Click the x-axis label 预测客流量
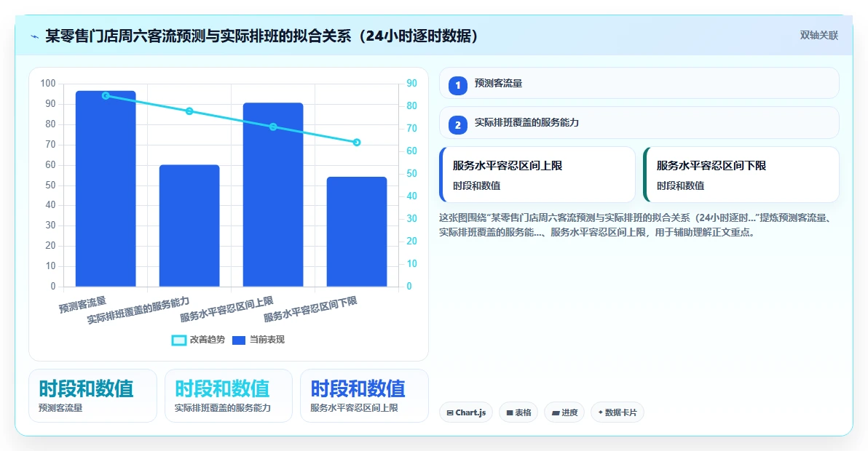 (82, 305)
